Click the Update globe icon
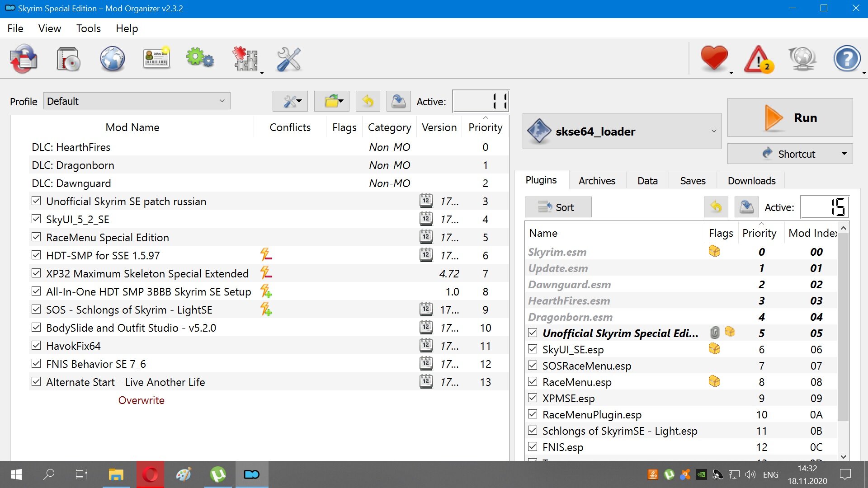Viewport: 868px width, 488px height. tap(802, 59)
